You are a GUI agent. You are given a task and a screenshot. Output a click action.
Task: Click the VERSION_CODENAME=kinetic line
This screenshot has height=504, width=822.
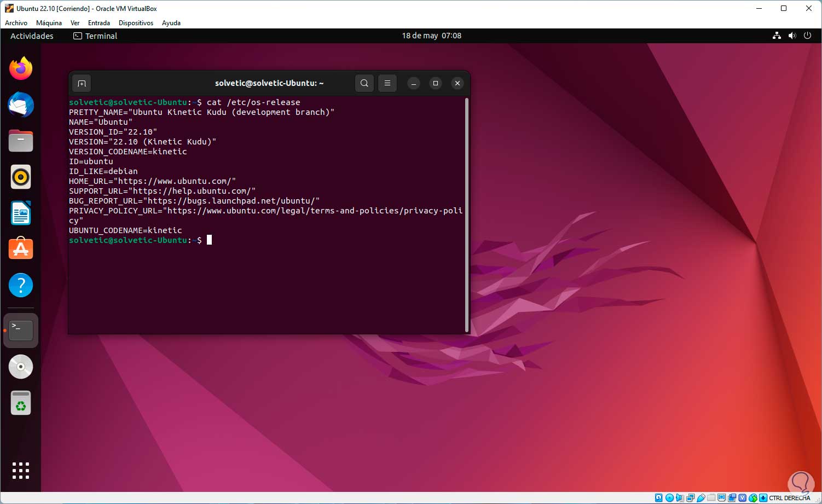pos(128,152)
